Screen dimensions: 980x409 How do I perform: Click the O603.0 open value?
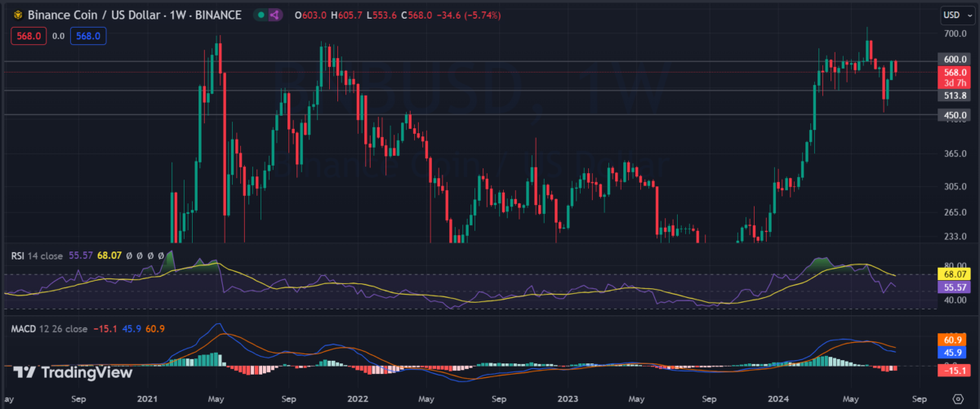click(310, 16)
